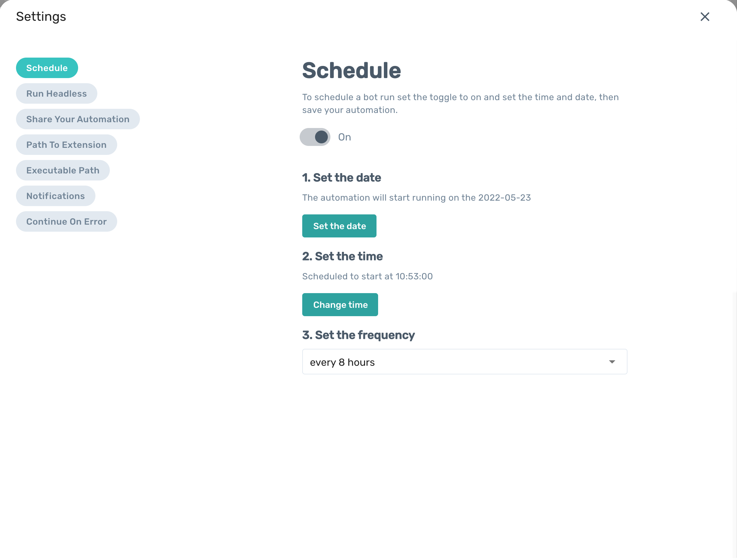Click the Settings dialog title
The width and height of the screenshot is (737, 560).
click(x=41, y=17)
